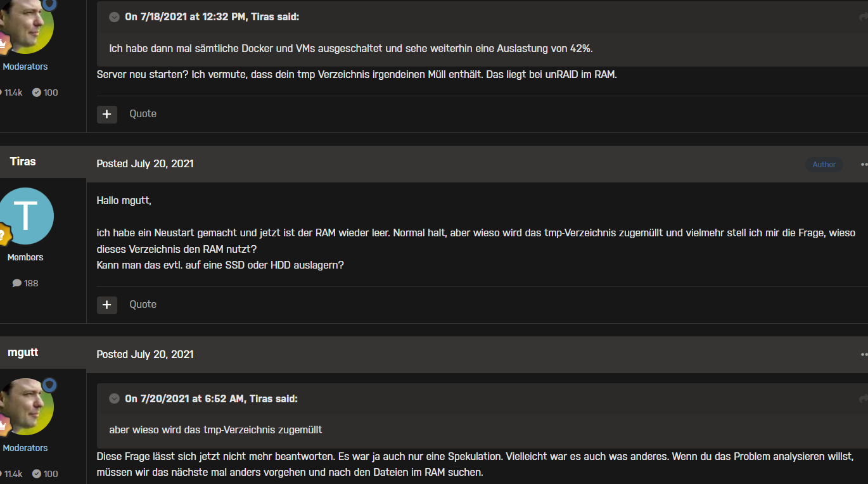Open the options menu on Tiras's post header

(864, 165)
